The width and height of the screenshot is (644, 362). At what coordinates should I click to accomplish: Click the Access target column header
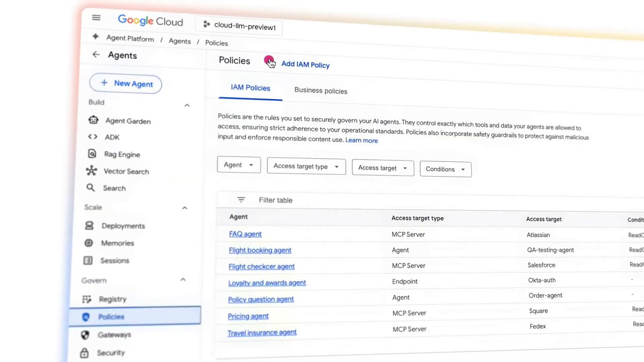544,219
